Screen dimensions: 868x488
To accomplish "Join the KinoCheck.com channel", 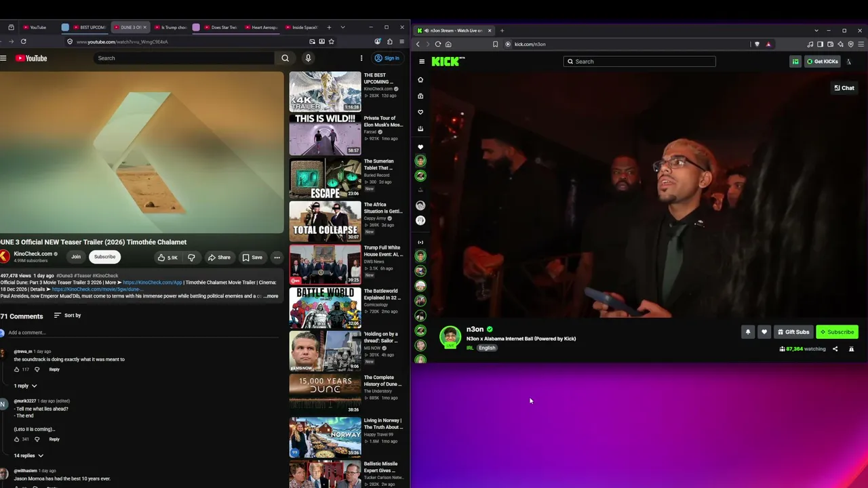I will point(76,257).
